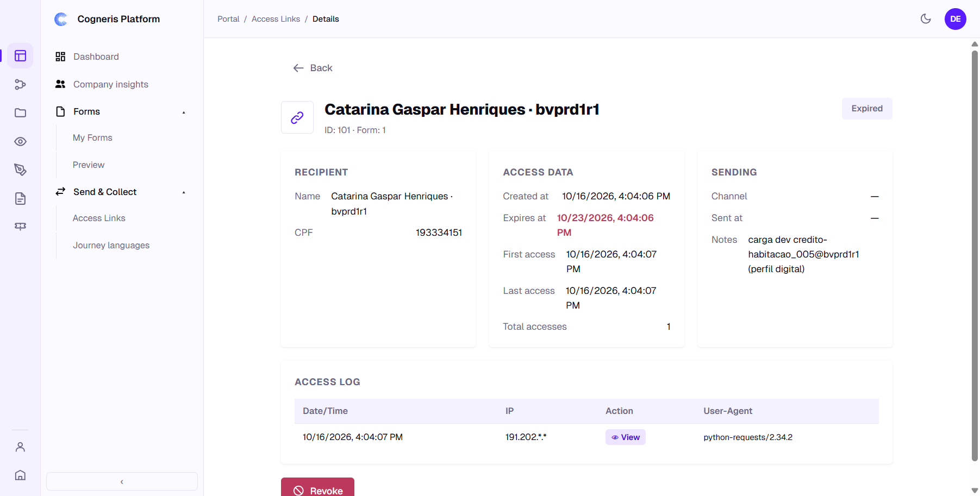980x496 pixels.
Task: Click the log row date 10/16/2026, 4:04:07 PM
Action: click(x=353, y=437)
